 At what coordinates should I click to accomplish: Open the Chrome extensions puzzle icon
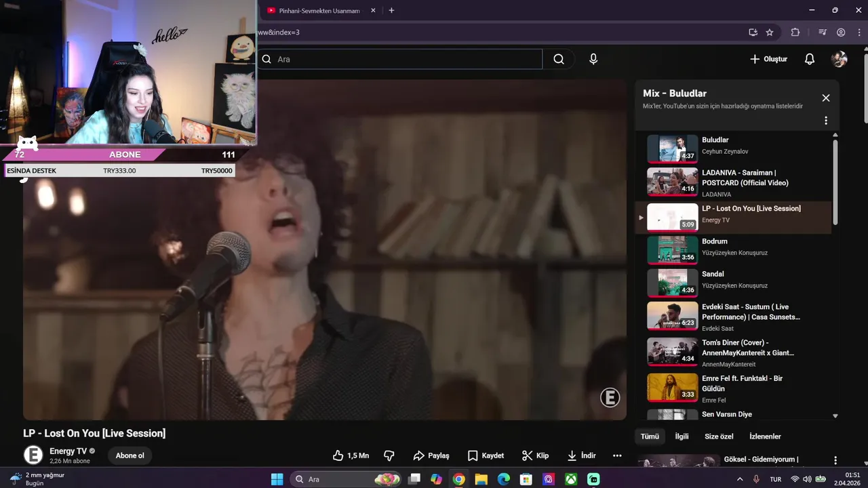pyautogui.click(x=795, y=32)
